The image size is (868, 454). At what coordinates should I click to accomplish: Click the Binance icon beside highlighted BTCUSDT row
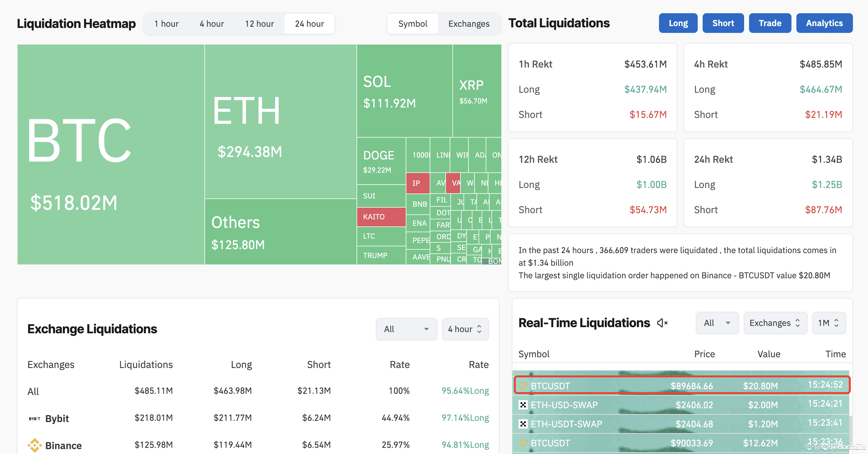tap(523, 386)
